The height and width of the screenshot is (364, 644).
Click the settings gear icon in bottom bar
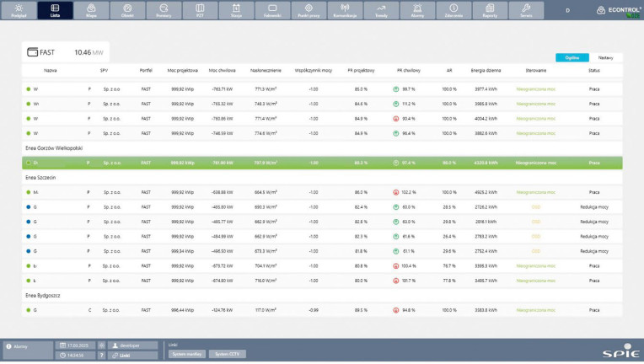[x=102, y=345]
